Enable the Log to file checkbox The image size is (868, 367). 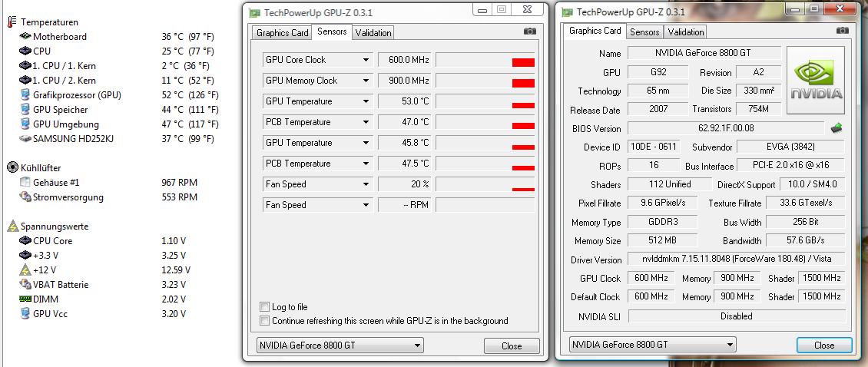click(264, 306)
